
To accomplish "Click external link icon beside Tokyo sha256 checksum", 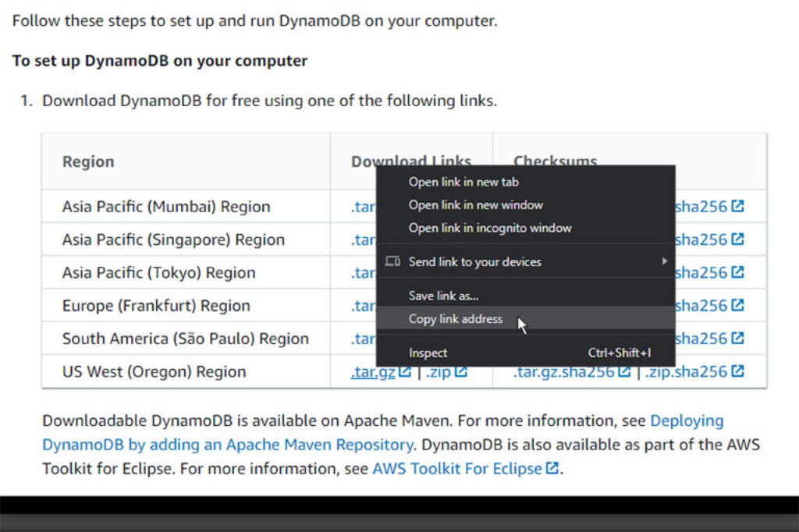I will point(737,272).
